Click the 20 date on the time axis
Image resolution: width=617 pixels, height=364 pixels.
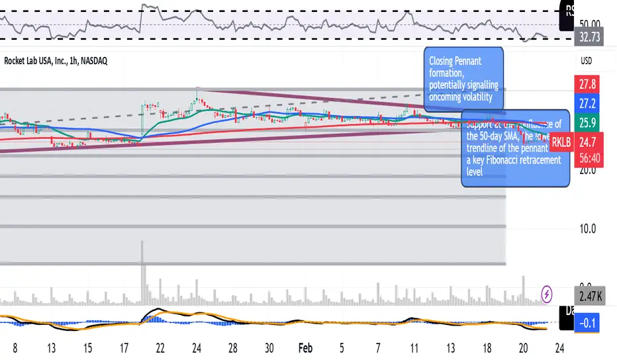pos(523,348)
